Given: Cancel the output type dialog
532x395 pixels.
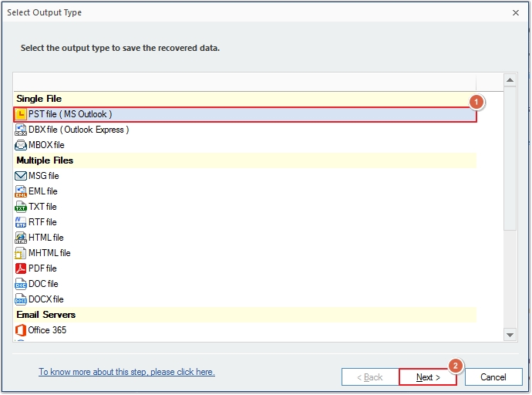Looking at the screenshot, I should pyautogui.click(x=493, y=377).
